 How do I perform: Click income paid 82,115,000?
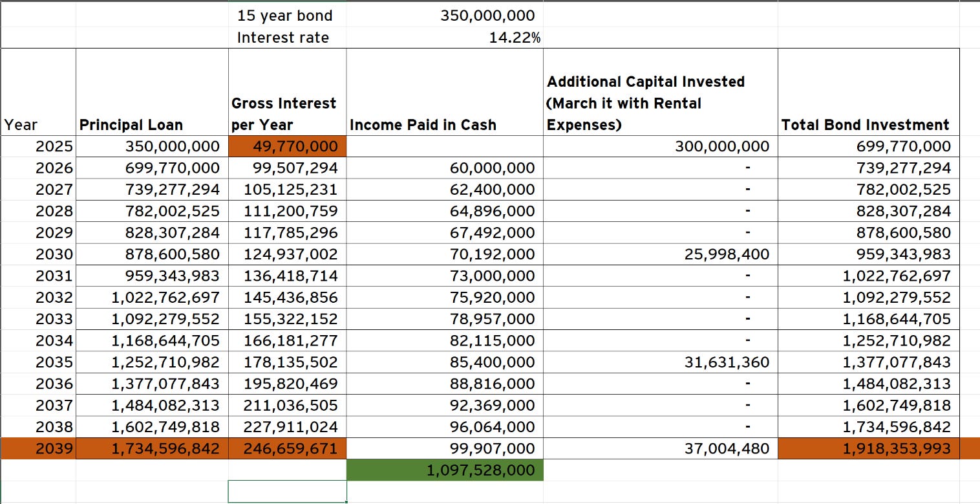[445, 341]
